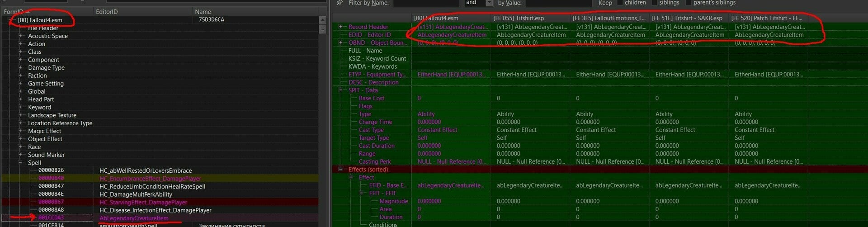Select record HC_abWellRestedOrLoversEmbrace
The image size is (868, 227).
coord(146,170)
